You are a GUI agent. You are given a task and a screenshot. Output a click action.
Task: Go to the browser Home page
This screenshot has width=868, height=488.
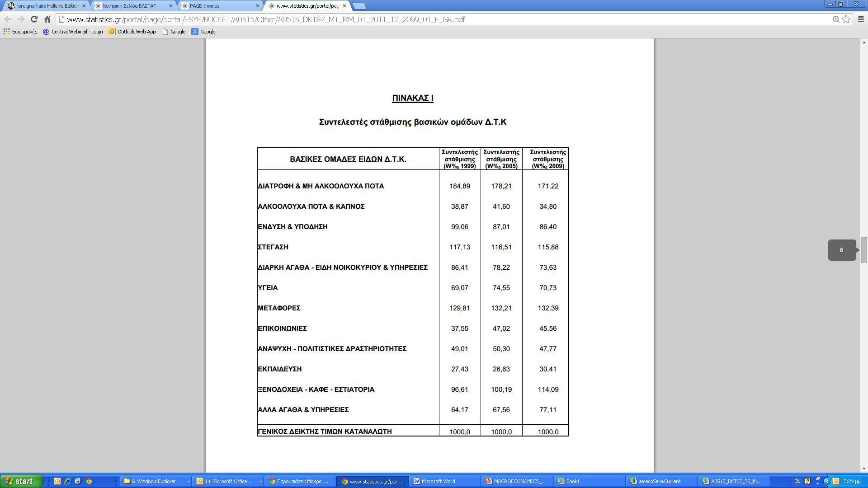point(47,19)
